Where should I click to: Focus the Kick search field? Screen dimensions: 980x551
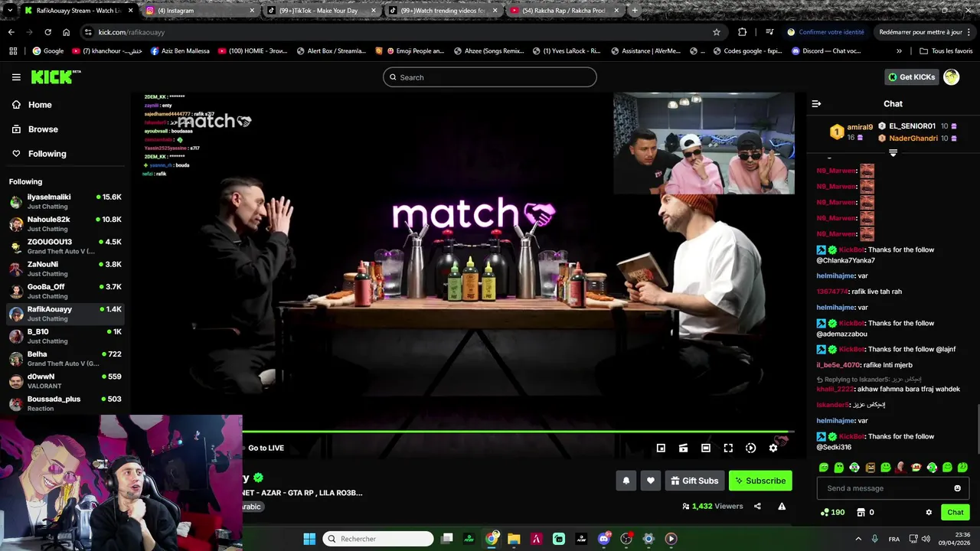click(x=490, y=77)
